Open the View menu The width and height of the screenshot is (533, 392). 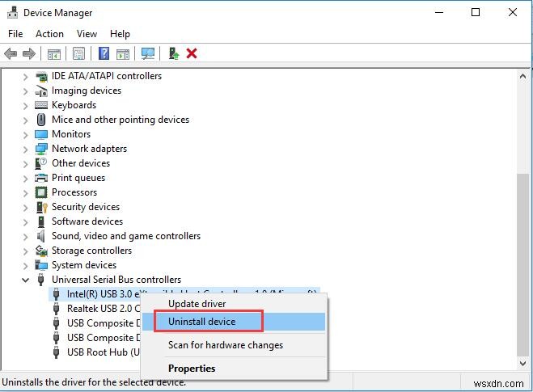pyautogui.click(x=87, y=34)
